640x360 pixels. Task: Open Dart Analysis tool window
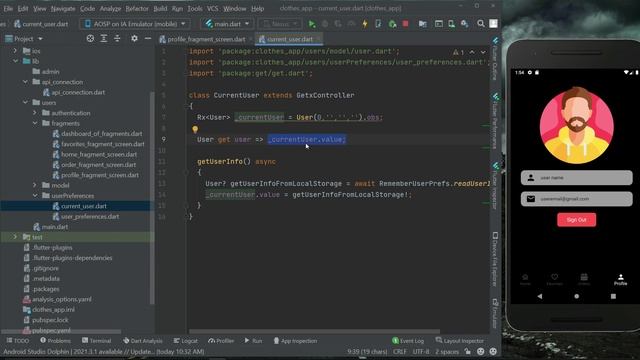click(x=142, y=341)
